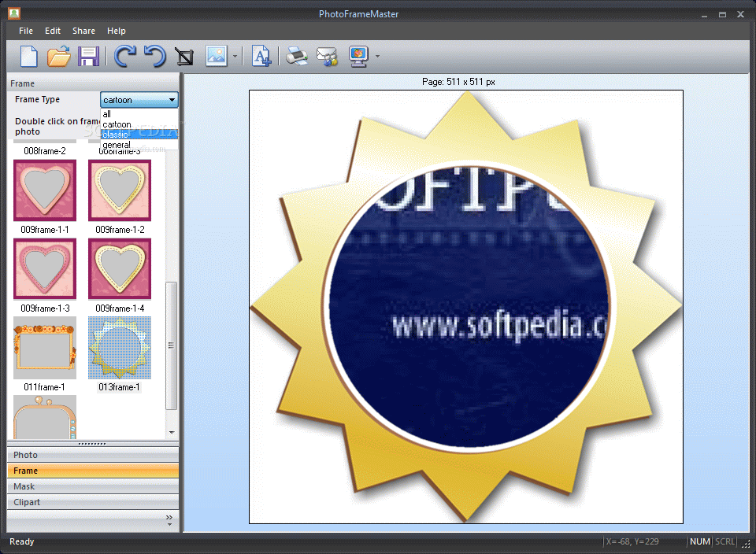The image size is (756, 554).
Task: Click the NUM indicator in status bar
Action: 699,541
